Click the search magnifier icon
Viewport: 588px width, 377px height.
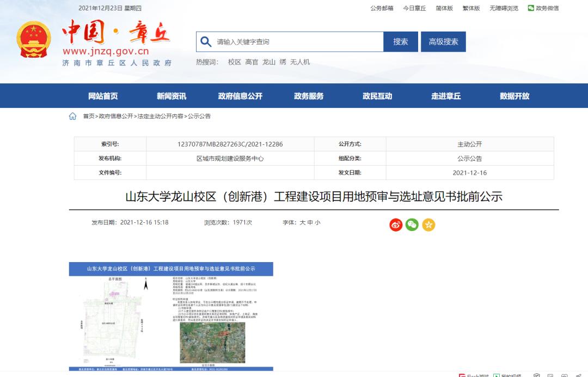pos(205,41)
